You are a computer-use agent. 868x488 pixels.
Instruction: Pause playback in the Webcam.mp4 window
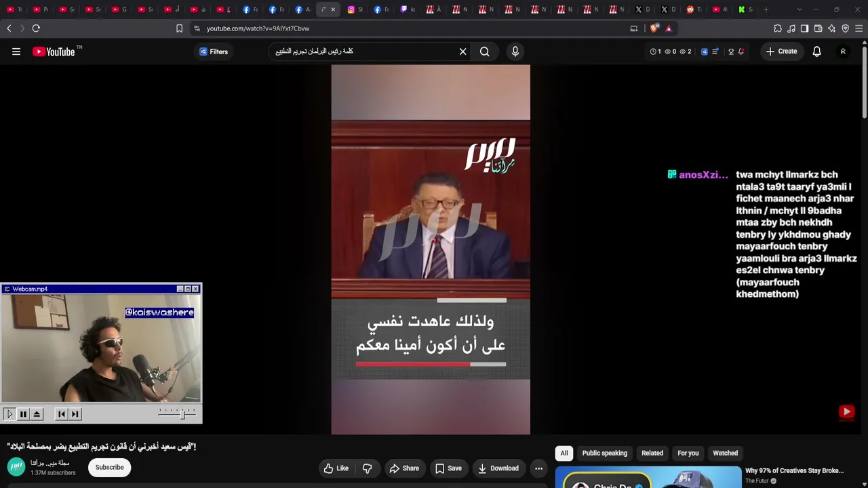tap(23, 414)
